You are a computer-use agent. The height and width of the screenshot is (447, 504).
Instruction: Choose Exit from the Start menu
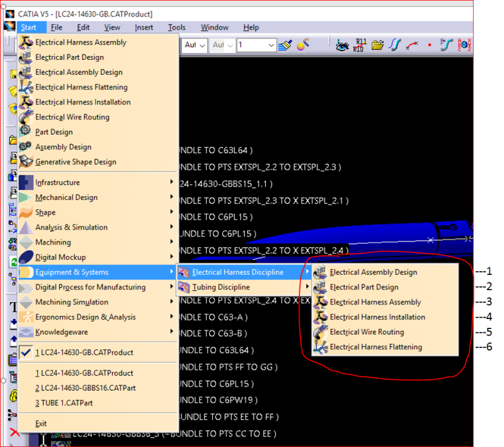click(98, 424)
